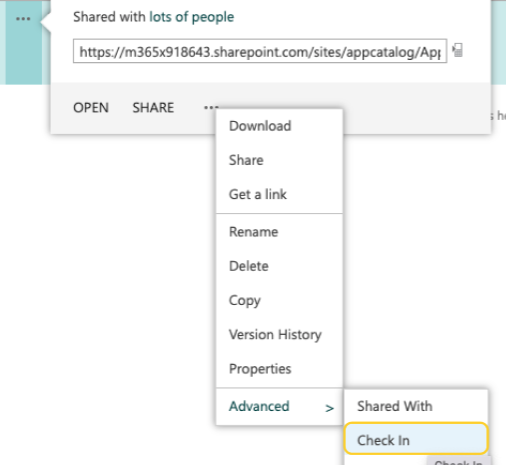The height and width of the screenshot is (465, 506).
Task: Click the SHARE button in callout
Action: (153, 108)
